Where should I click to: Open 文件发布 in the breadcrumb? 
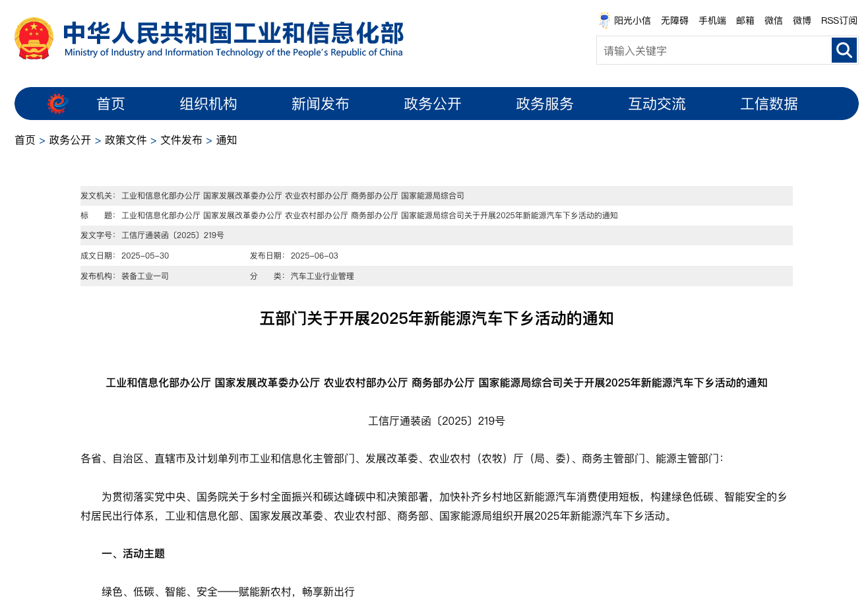181,140
